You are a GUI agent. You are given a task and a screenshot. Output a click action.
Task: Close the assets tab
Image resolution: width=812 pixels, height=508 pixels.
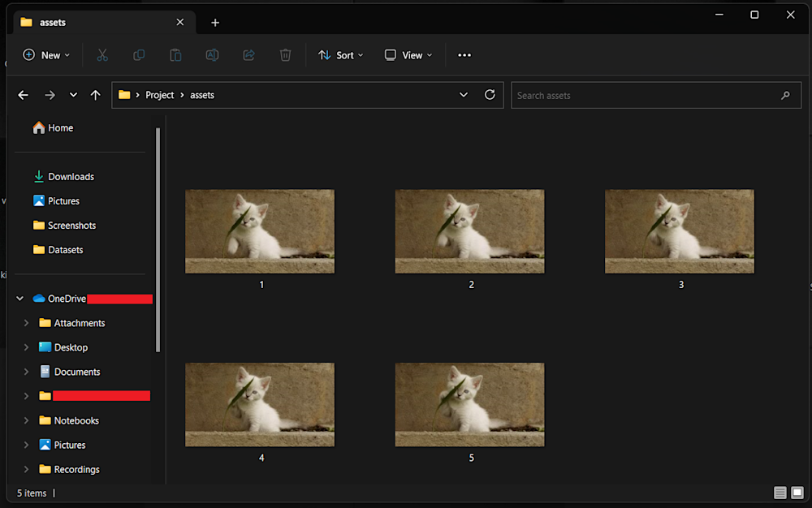[179, 22]
